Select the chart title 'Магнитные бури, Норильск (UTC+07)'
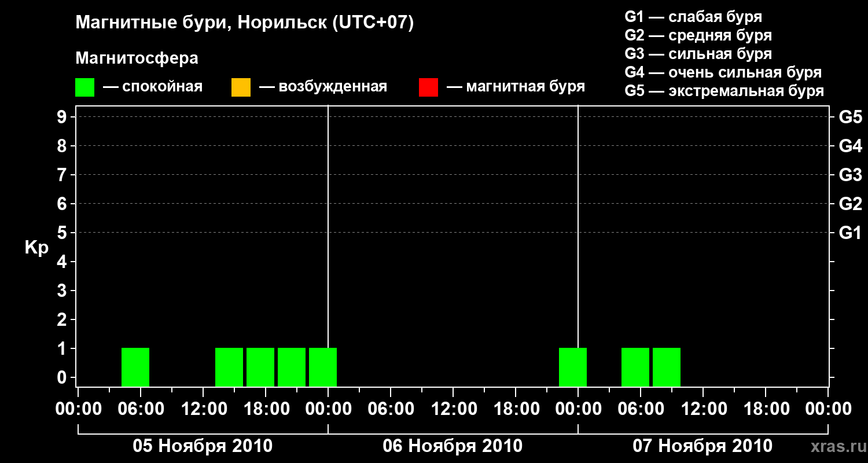Image resolution: width=868 pixels, height=463 pixels. pos(245,23)
